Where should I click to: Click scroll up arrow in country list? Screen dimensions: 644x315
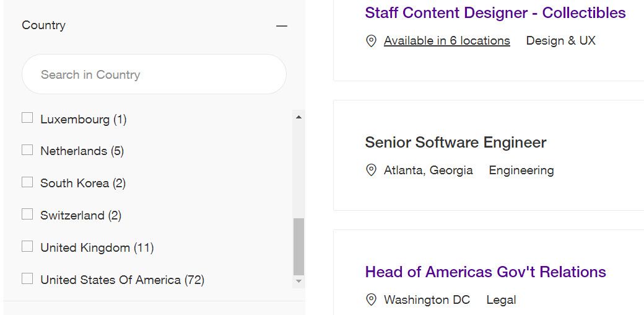[x=299, y=117]
